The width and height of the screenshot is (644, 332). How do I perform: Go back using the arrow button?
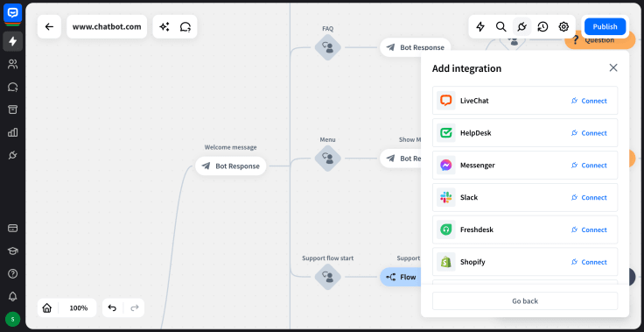pos(49,27)
